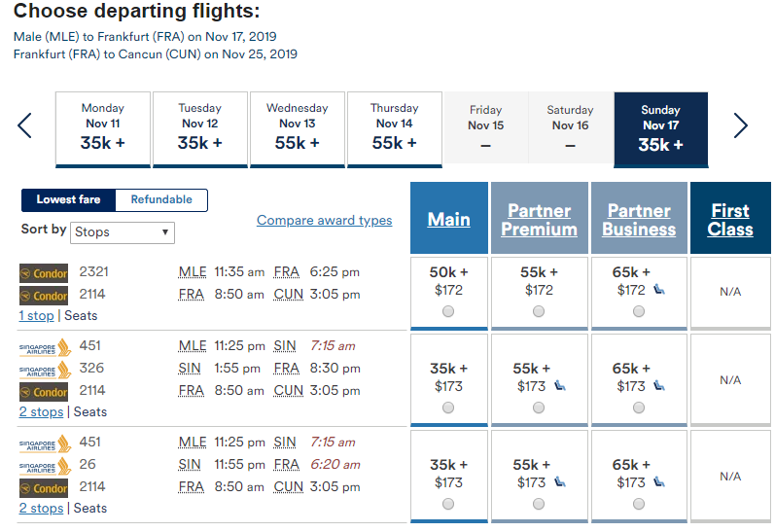Viewport: 775px width, 532px height.
Task: Choose 35k Main fare for the SIN 326 itinerary
Action: [x=448, y=408]
